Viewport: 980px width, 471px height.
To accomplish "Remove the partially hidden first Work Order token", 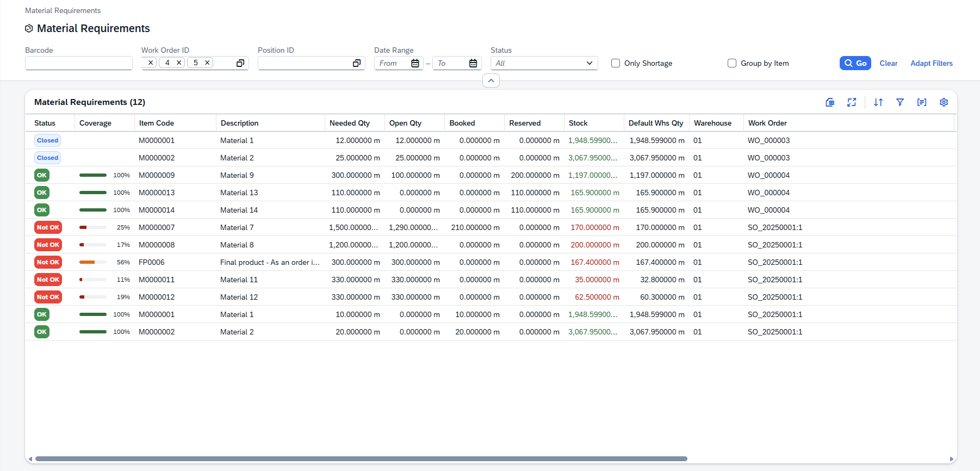I will point(151,63).
